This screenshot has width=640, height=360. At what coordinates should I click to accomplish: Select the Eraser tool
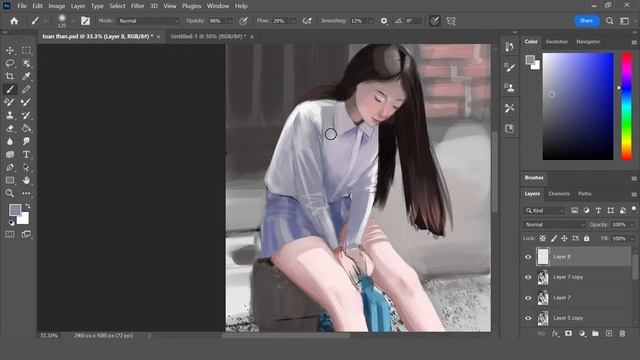tap(10, 129)
